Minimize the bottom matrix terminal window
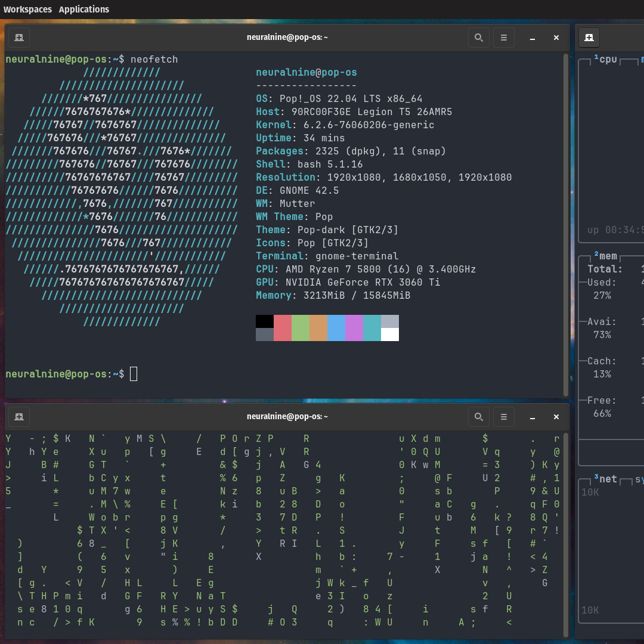Image resolution: width=644 pixels, height=644 pixels. pos(532,417)
